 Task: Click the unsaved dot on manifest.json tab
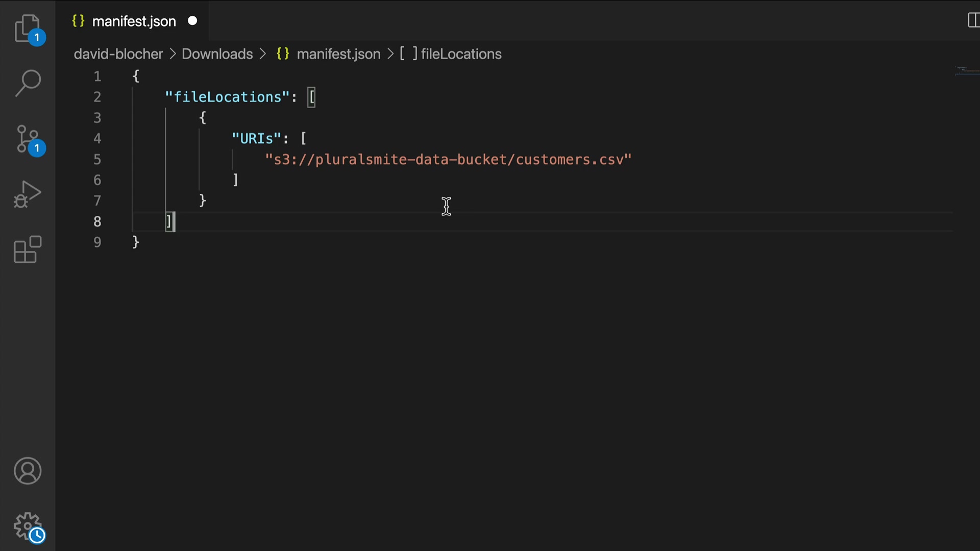(x=192, y=21)
